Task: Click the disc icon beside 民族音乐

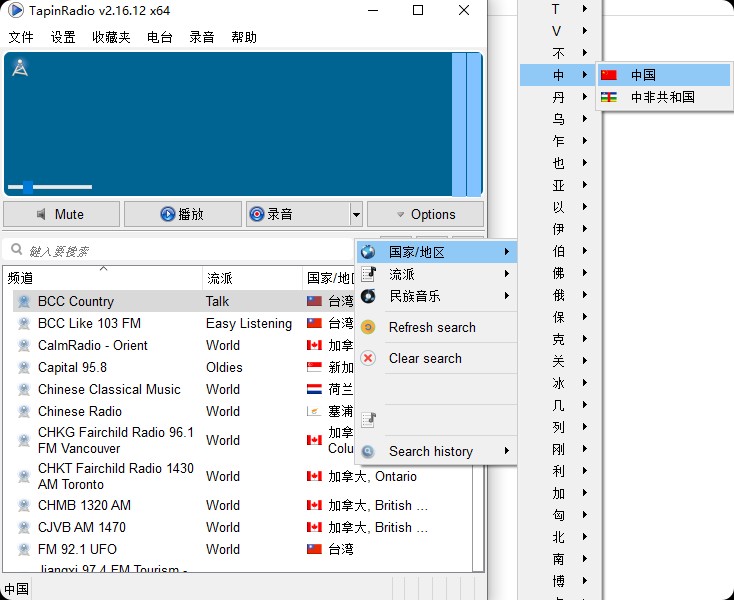Action: pyautogui.click(x=368, y=296)
